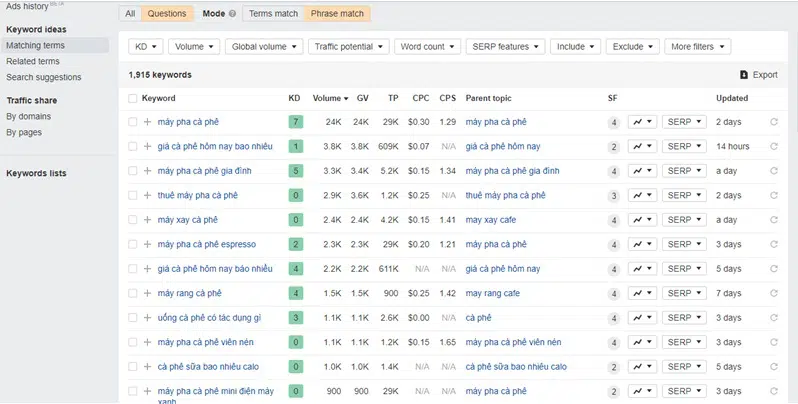Click plus icon for máy xay cà phê
This screenshot has width=798, height=404.
pyautogui.click(x=148, y=220)
